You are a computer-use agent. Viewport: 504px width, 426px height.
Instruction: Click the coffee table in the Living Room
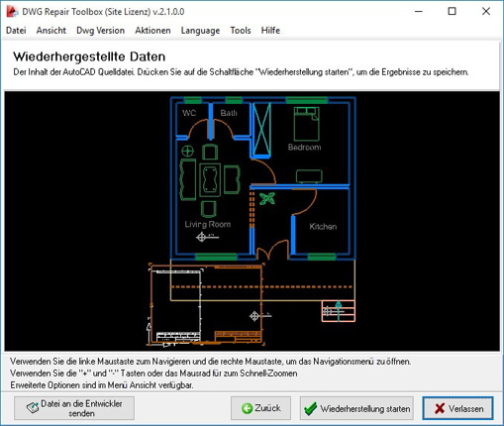click(x=210, y=180)
